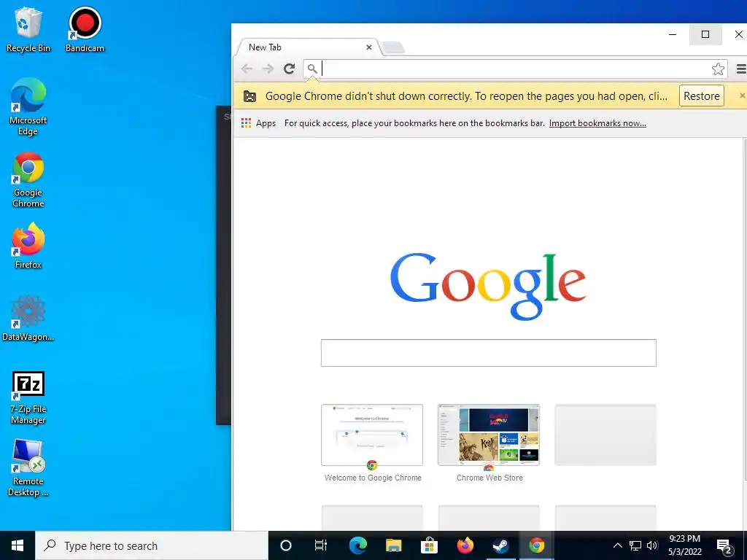Click the Restore button in the infobar
747x560 pixels.
point(701,96)
